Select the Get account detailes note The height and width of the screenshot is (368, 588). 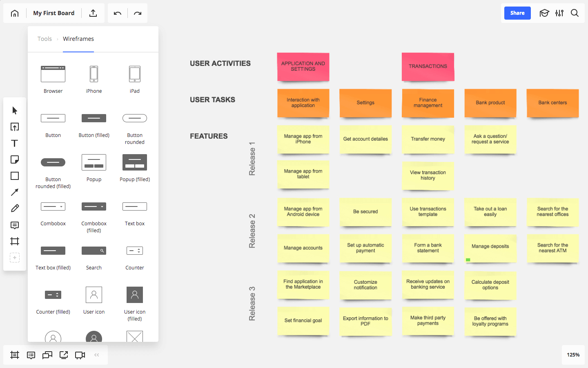point(365,139)
